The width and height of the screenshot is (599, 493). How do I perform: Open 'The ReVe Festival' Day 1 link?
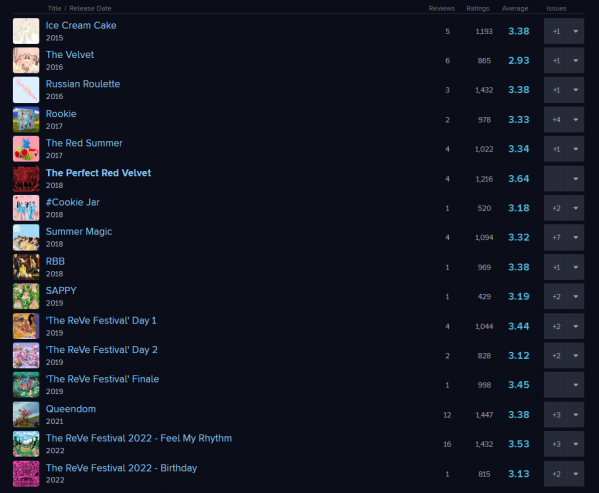(x=101, y=320)
